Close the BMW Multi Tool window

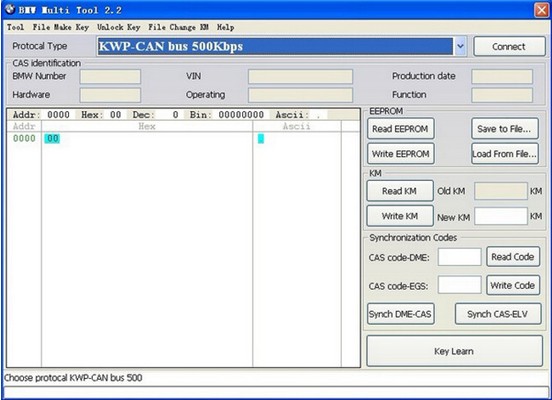click(541, 10)
